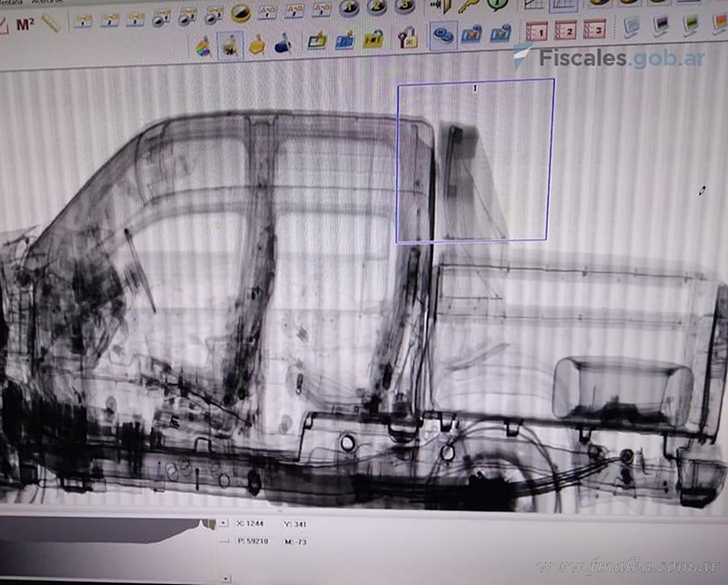Open the Ventana menu
Viewport: 728px width, 585px height.
tap(11, 3)
